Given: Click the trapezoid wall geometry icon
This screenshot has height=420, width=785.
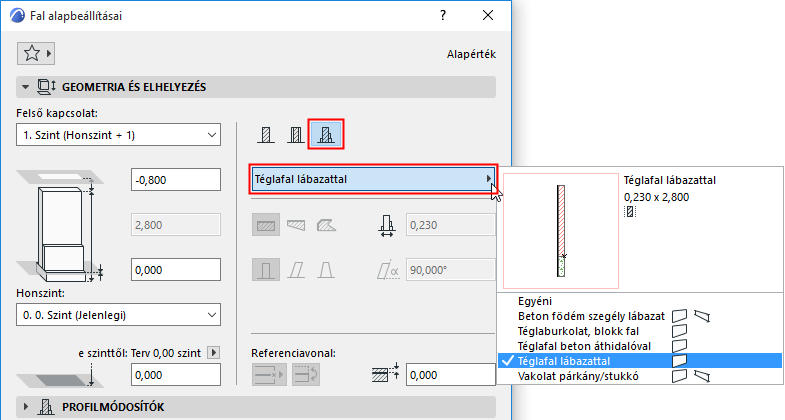Looking at the screenshot, I should [x=296, y=227].
